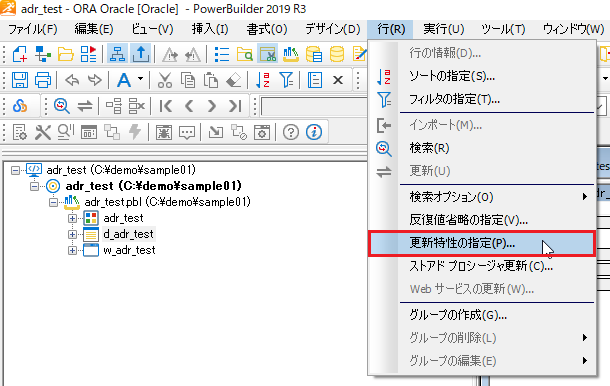Click the Open folder toolbar icon
This screenshot has height=386, width=610.
tap(66, 54)
